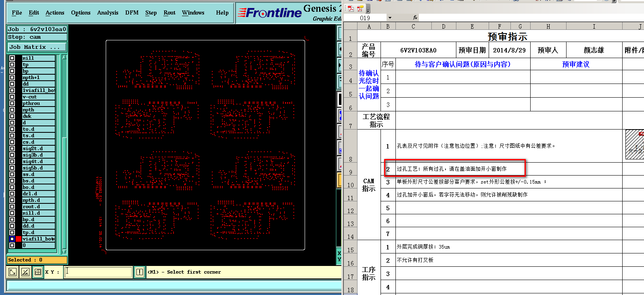Click the Excel formula bar
644x295 pixels.
[531, 18]
